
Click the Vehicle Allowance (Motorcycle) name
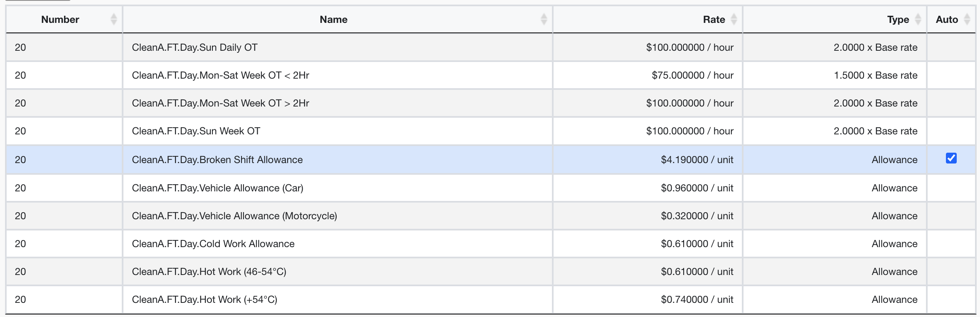pyautogui.click(x=234, y=216)
